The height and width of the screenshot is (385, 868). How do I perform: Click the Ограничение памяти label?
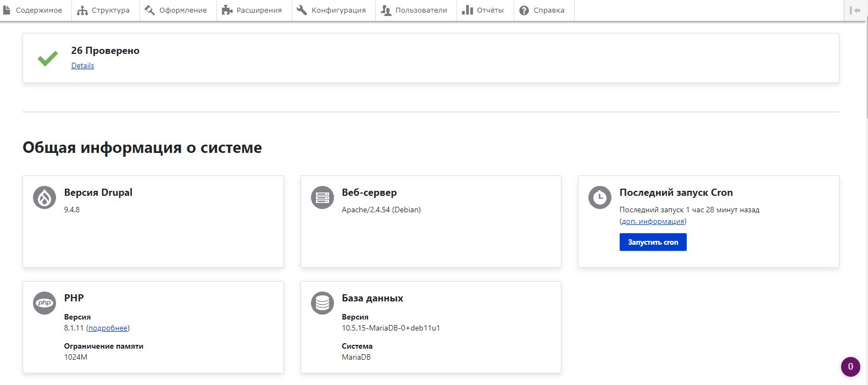click(104, 346)
